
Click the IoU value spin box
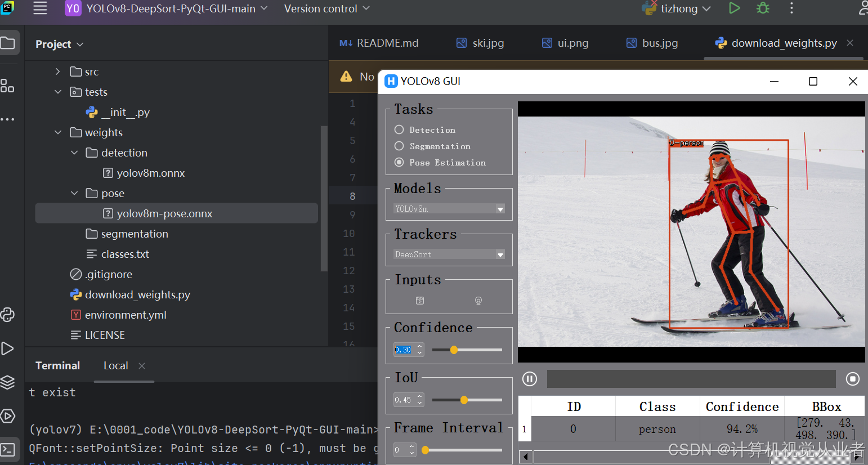(x=408, y=400)
